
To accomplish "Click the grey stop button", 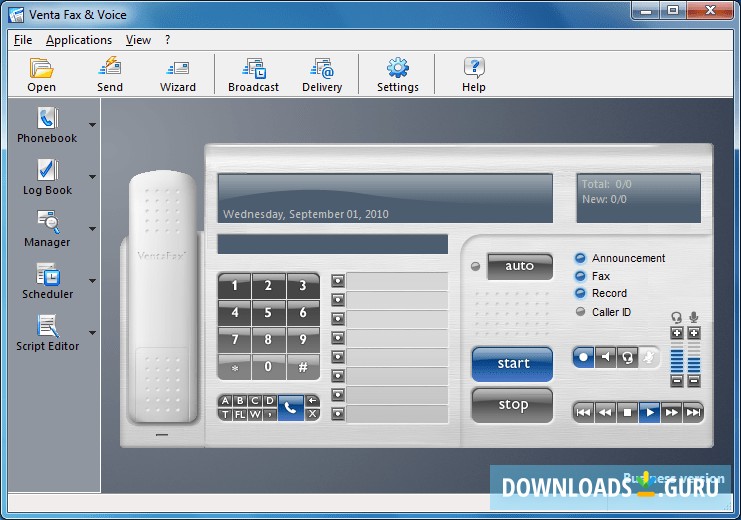I will (512, 405).
